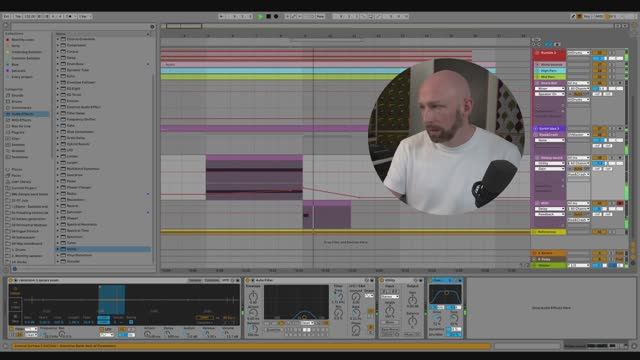640x360 pixels.
Task: Expand the Drum Buss folder
Action: (58, 64)
